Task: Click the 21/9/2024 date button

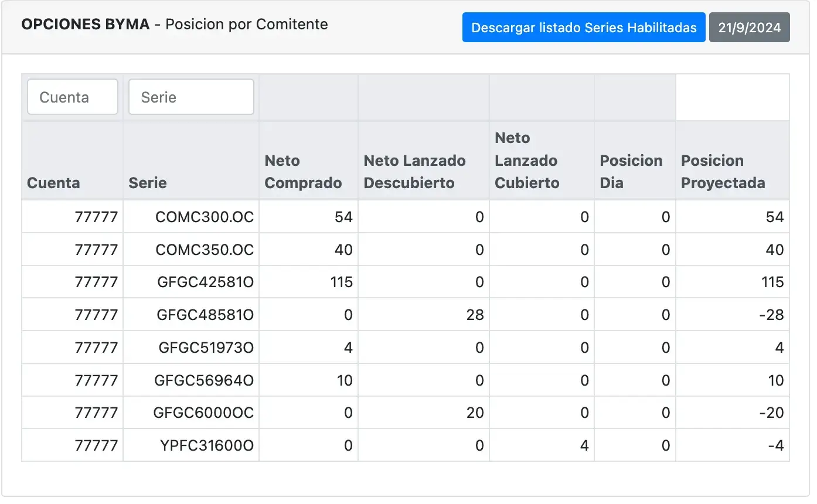Action: (749, 28)
